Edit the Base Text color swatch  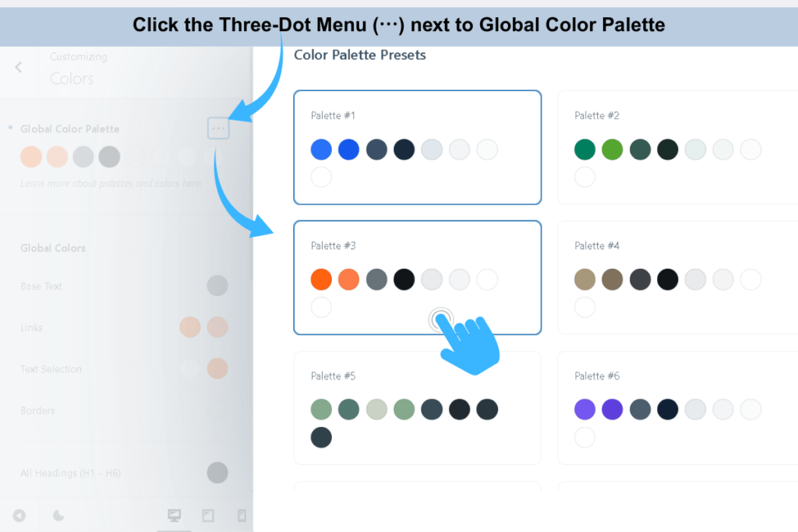click(217, 286)
